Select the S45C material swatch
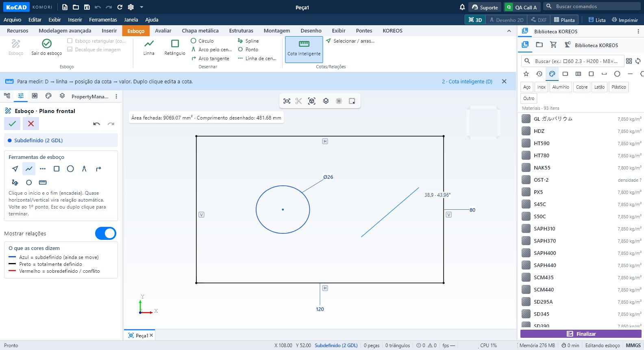Screen dimensions: 644x350 [x=526, y=204]
